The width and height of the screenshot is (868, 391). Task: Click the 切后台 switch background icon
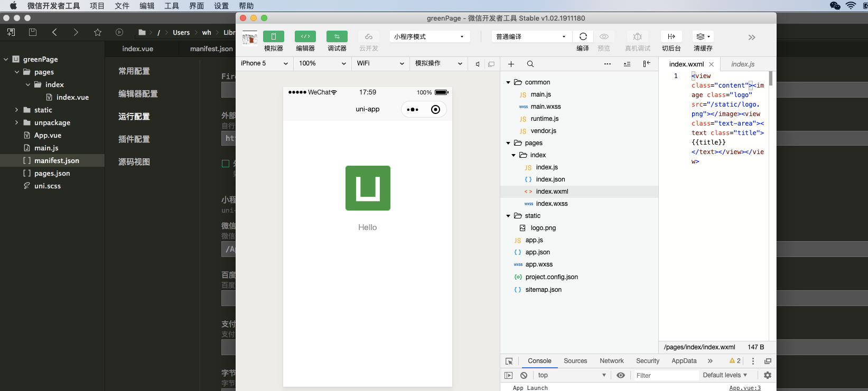pyautogui.click(x=671, y=36)
